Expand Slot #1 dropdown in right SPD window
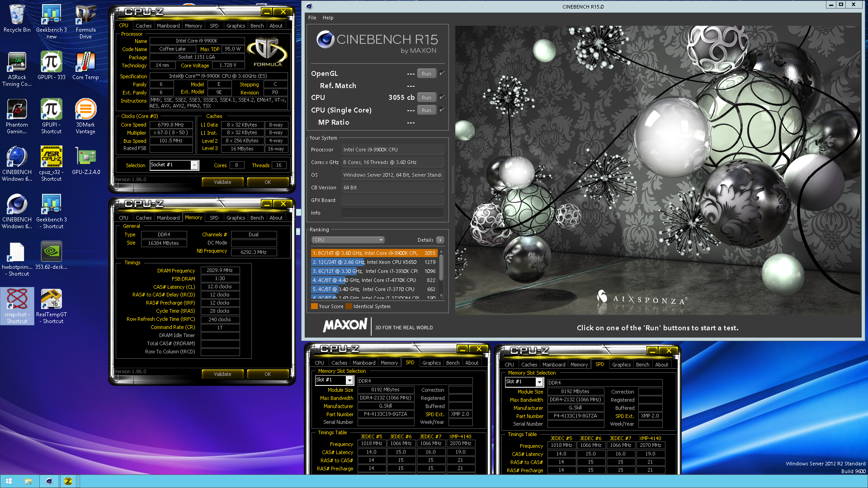The image size is (868, 488). pos(539,382)
